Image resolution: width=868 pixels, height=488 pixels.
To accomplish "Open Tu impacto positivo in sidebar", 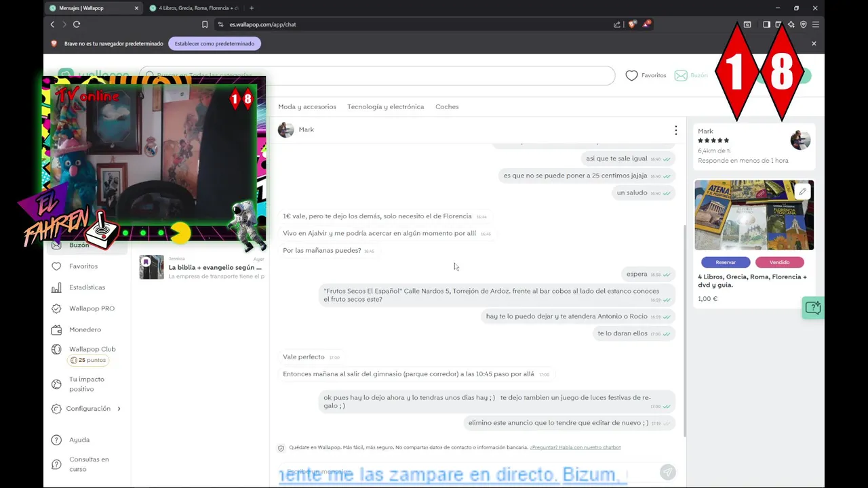I will (88, 384).
